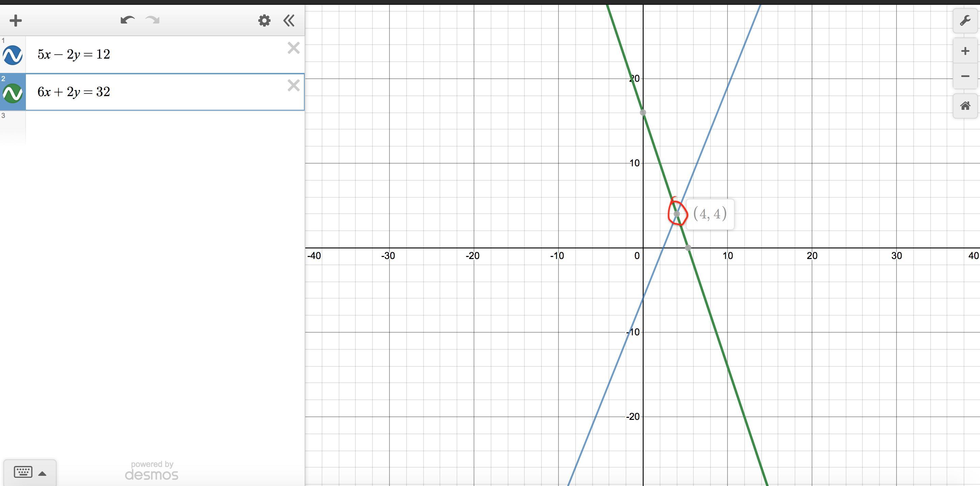Toggle visibility of green 6x+2y=32 line
This screenshot has height=486, width=980.
(x=13, y=93)
